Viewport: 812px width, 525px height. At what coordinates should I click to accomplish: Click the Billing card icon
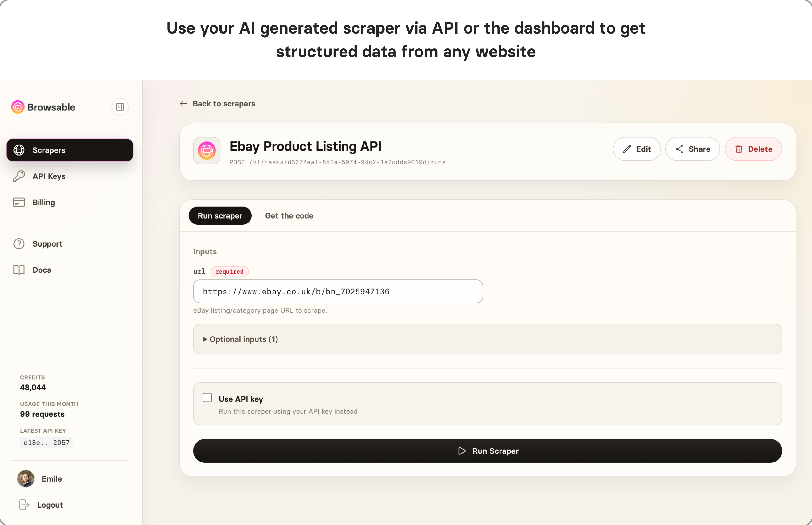[x=19, y=203]
